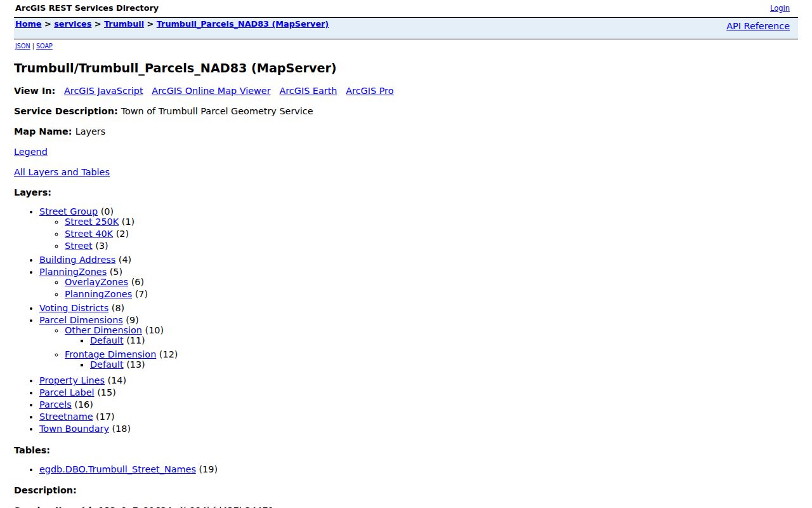Open the Building Address layer
This screenshot has height=508, width=812.
pos(77,260)
